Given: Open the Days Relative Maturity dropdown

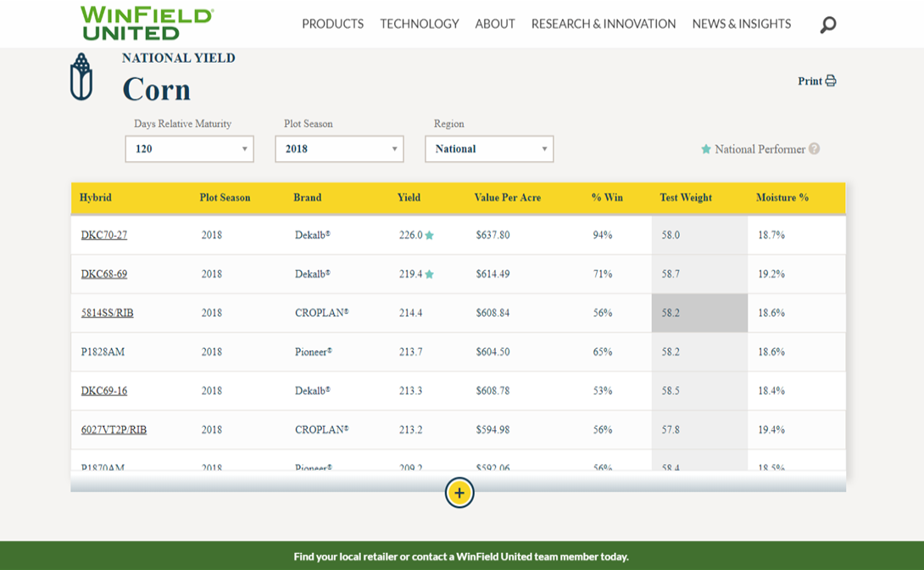Looking at the screenshot, I should (189, 148).
